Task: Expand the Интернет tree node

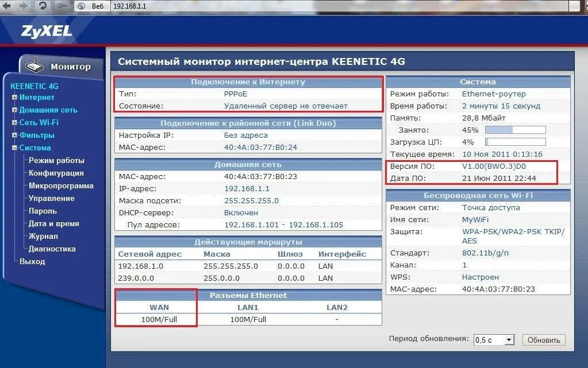Action: tap(14, 98)
